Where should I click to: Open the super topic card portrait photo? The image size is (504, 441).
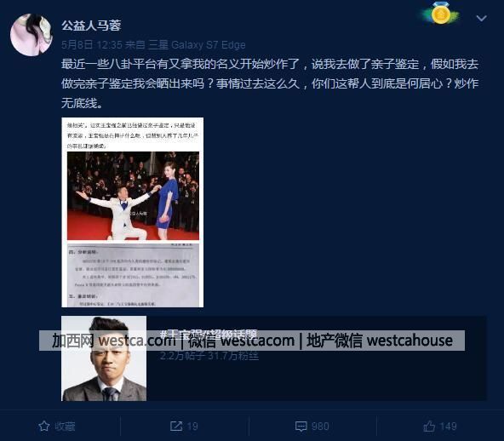point(104,358)
